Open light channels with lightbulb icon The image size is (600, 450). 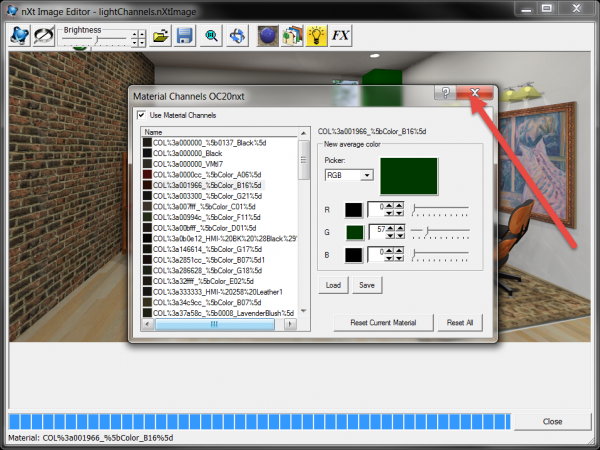pyautogui.click(x=316, y=36)
